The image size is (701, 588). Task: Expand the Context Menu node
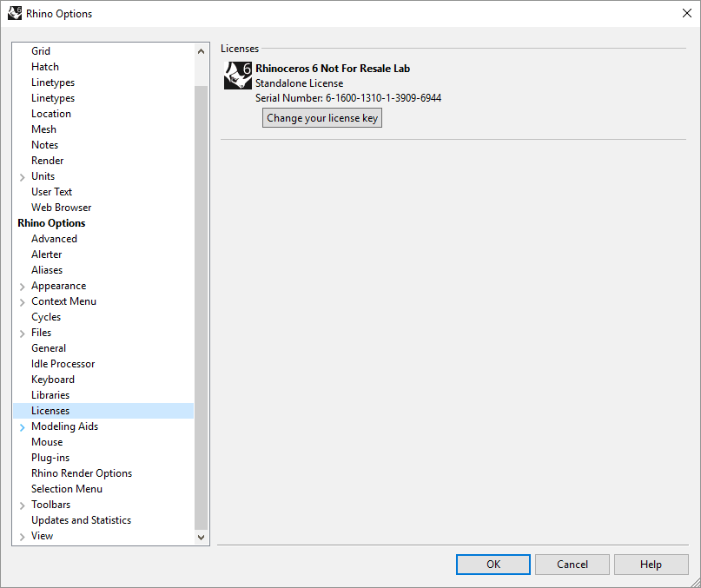tap(23, 302)
